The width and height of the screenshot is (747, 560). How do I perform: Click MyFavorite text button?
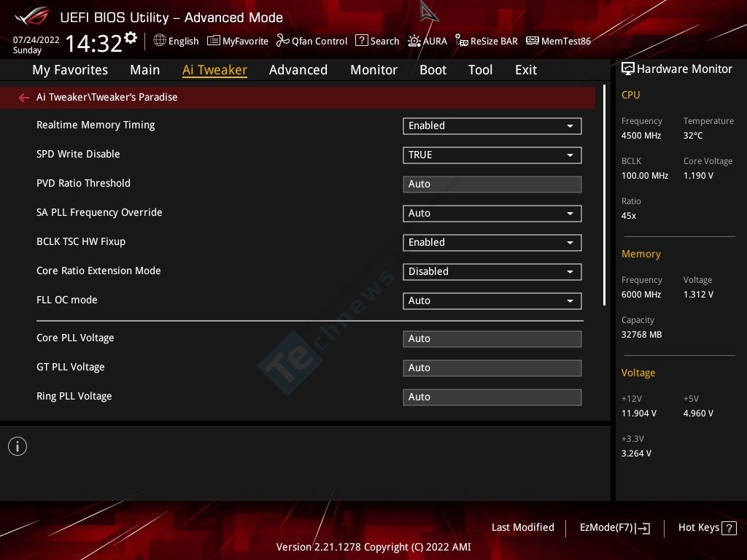[245, 41]
